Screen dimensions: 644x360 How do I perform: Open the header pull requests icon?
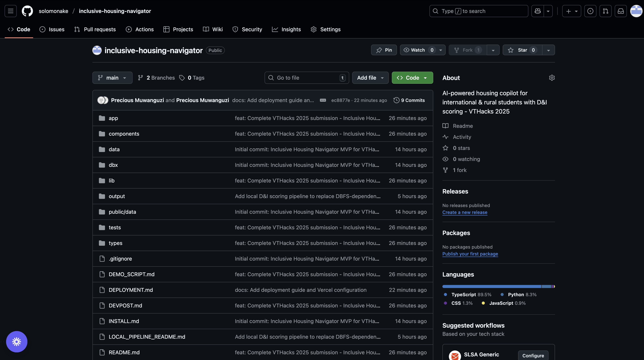click(606, 11)
